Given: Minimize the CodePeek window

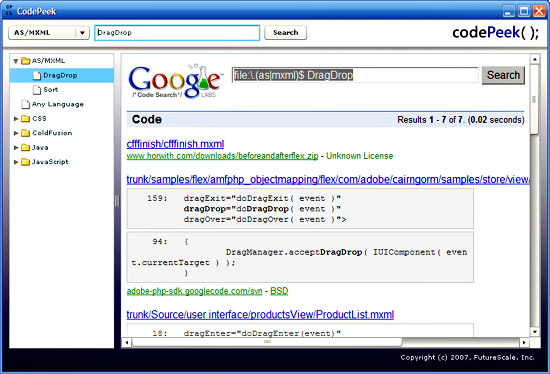Looking at the screenshot, I should click(509, 11).
